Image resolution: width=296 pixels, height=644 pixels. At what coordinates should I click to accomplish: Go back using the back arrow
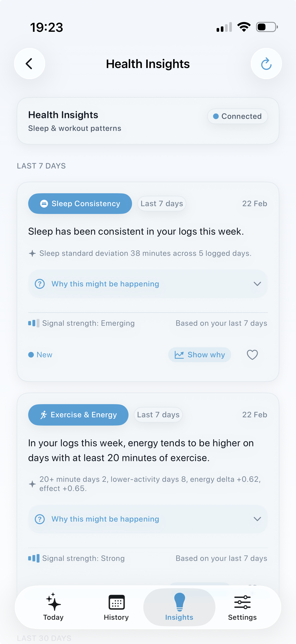tap(29, 64)
